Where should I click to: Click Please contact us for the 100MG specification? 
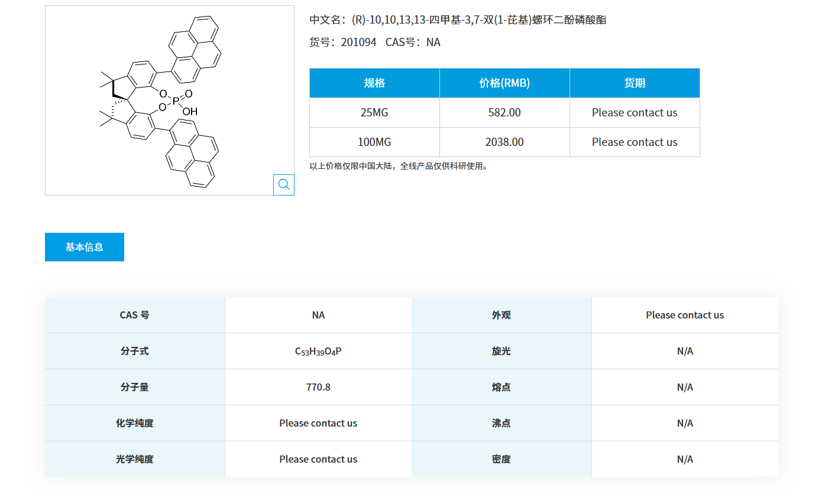pyautogui.click(x=634, y=142)
